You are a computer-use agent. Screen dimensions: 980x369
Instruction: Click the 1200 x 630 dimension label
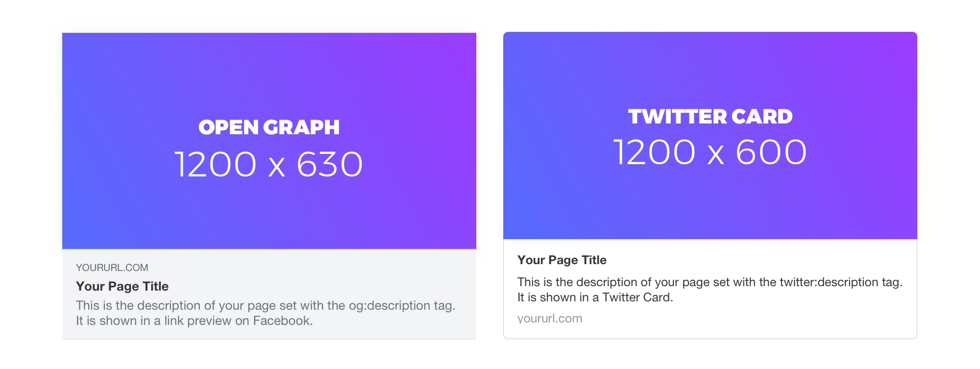pos(269,164)
